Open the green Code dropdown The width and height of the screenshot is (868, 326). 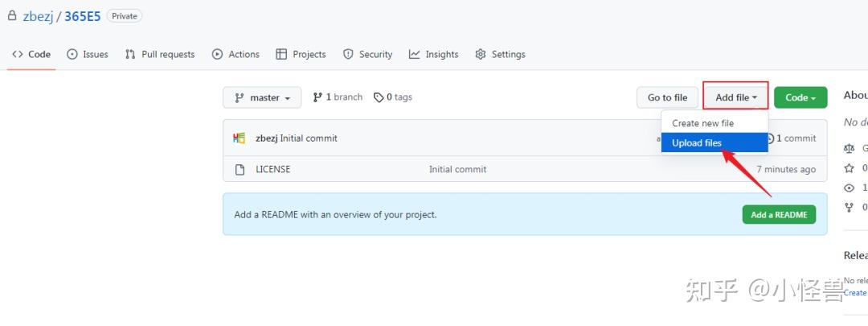800,98
